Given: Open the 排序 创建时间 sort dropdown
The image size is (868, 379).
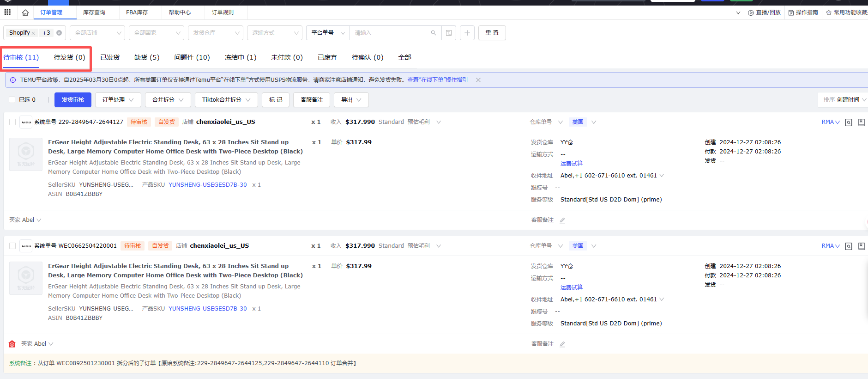Looking at the screenshot, I should 844,100.
